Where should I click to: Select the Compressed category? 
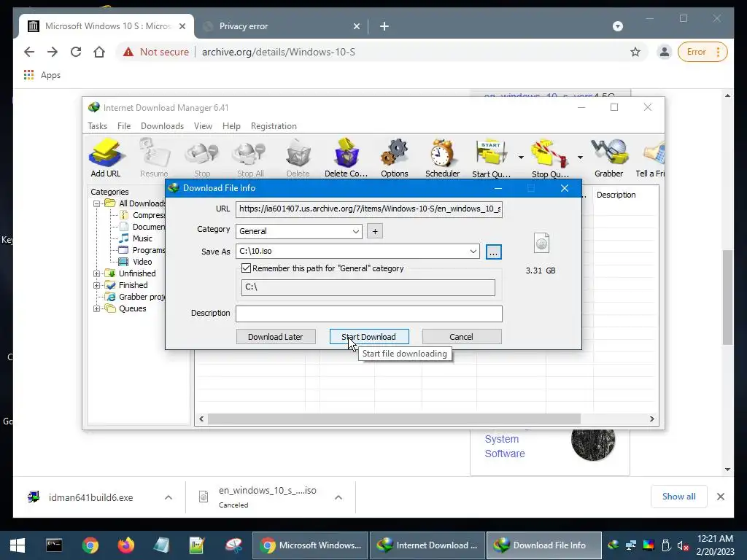(149, 215)
